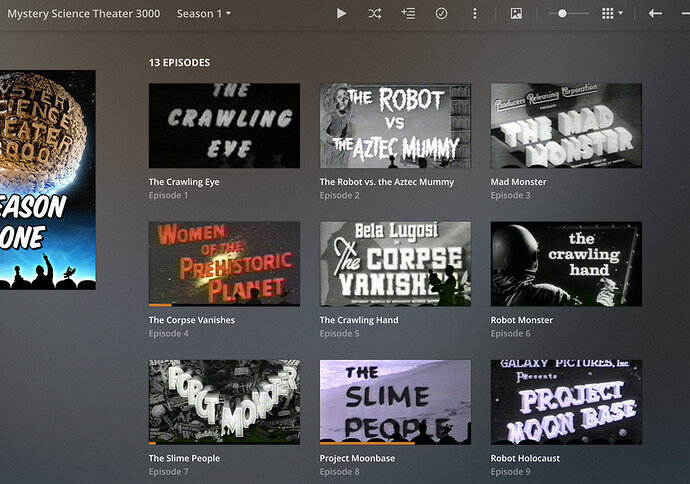Click the 'Robot Holocaust' episode title
The width and height of the screenshot is (690, 484).
pos(525,458)
